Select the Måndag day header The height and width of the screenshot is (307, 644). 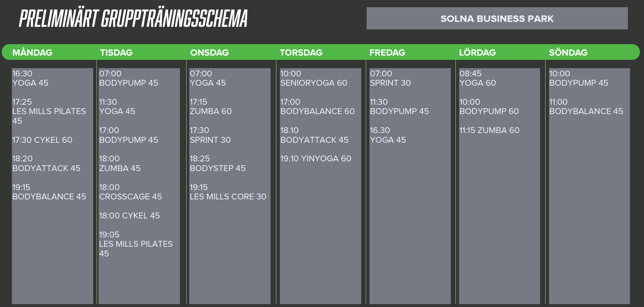click(x=32, y=52)
